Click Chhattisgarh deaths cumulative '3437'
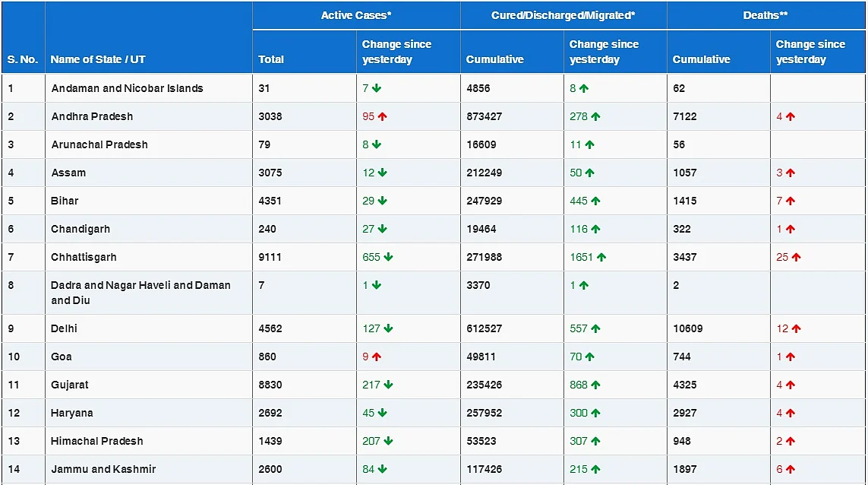The width and height of the screenshot is (868, 485). [x=685, y=257]
